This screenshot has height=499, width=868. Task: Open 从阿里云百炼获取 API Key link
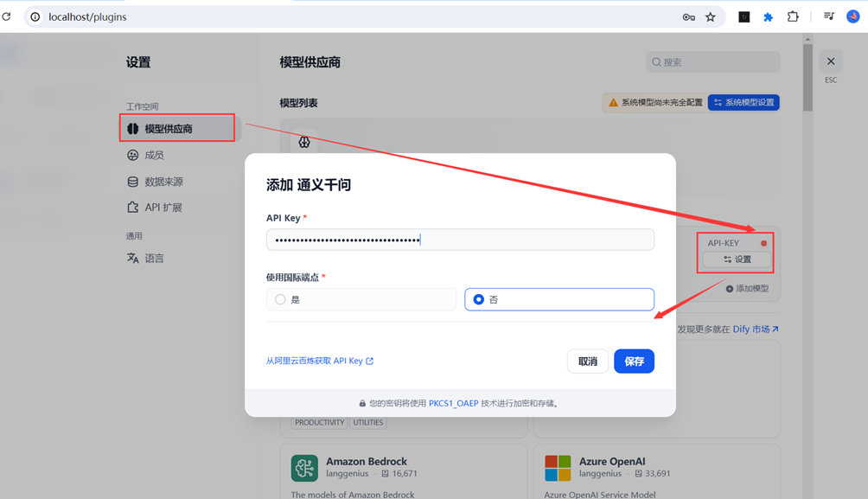319,361
